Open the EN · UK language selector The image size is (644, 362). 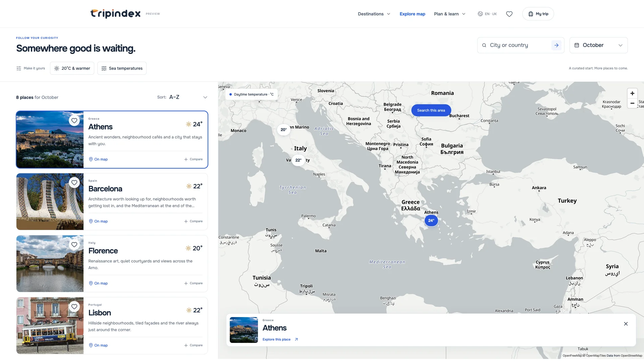click(x=487, y=14)
